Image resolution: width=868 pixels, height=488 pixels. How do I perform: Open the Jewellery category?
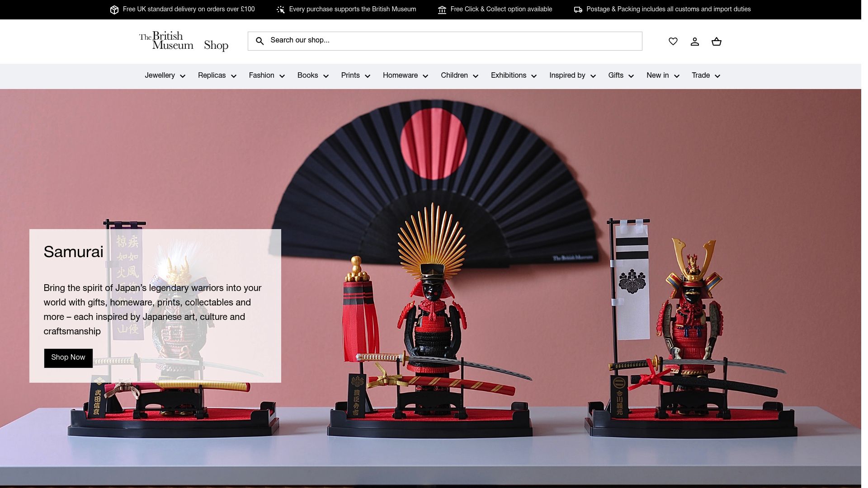[x=160, y=75]
